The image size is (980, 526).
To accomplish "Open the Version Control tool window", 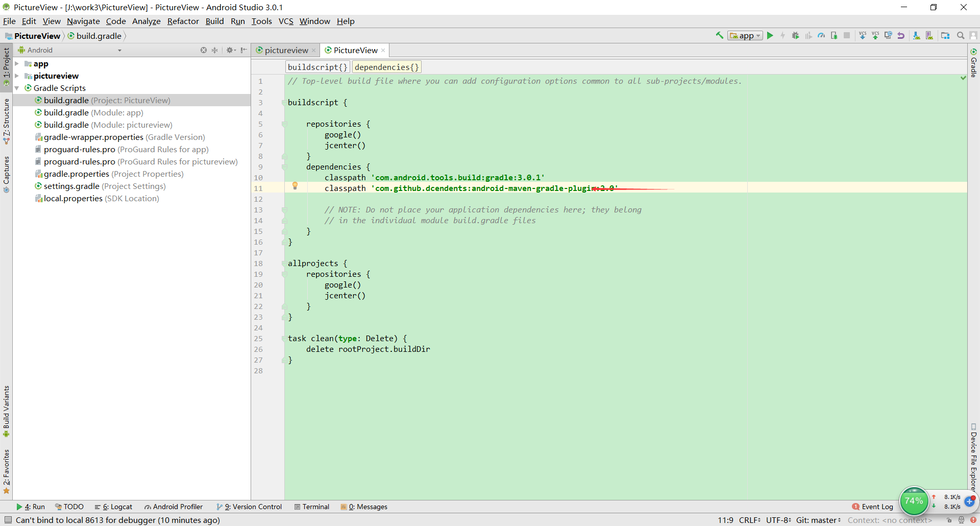I will [x=249, y=507].
